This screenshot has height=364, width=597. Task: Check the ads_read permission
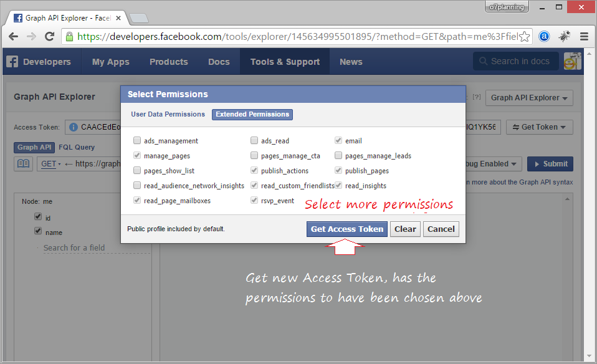point(254,140)
